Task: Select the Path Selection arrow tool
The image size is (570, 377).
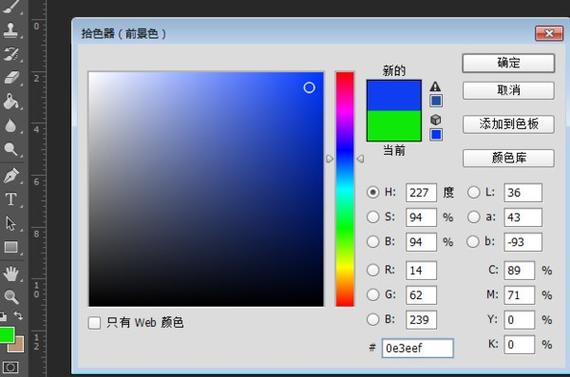Action: coord(11,223)
